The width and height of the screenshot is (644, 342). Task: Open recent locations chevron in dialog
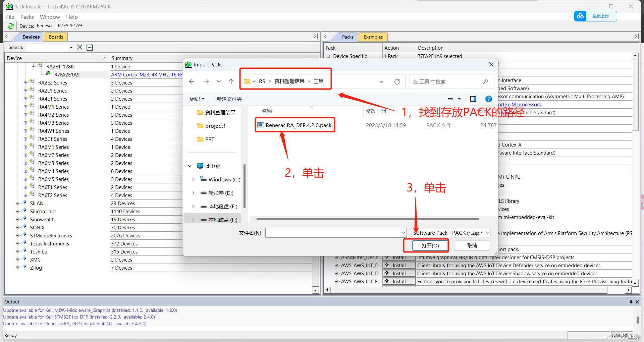pos(219,81)
